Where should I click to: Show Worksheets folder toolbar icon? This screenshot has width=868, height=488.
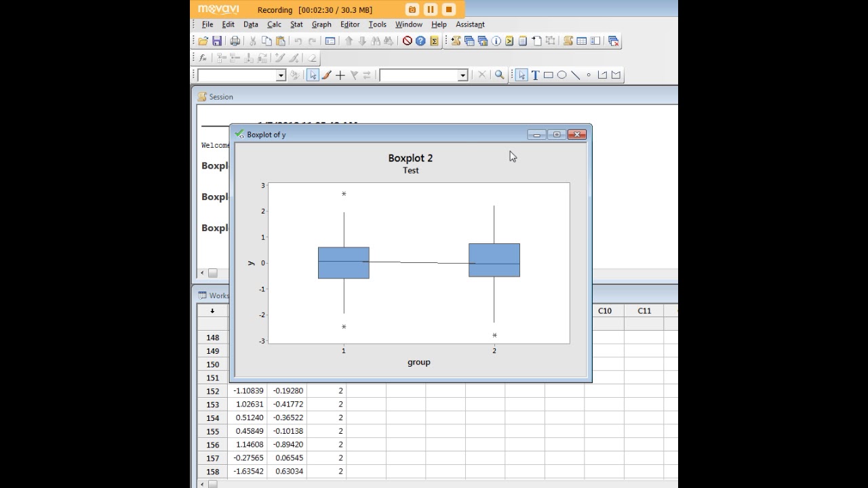[469, 41]
